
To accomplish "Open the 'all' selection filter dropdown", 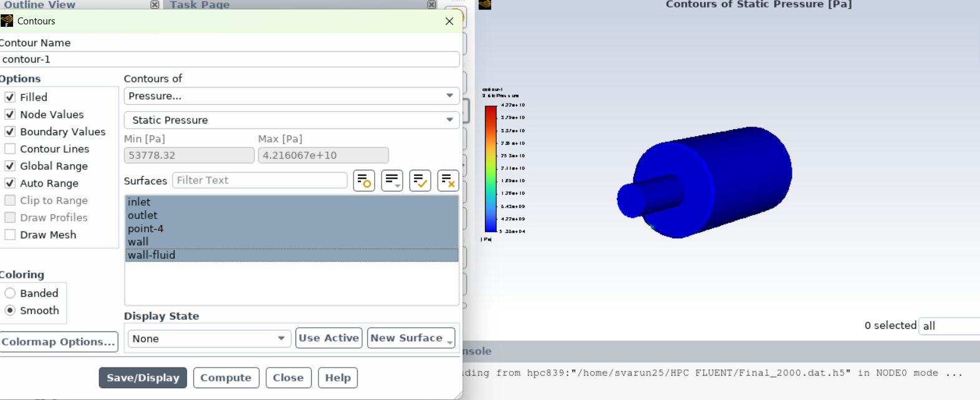I will point(950,326).
